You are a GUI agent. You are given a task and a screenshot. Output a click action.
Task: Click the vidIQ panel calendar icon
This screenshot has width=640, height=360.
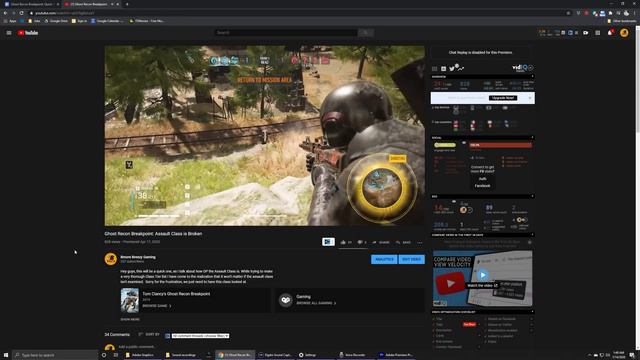(x=443, y=69)
